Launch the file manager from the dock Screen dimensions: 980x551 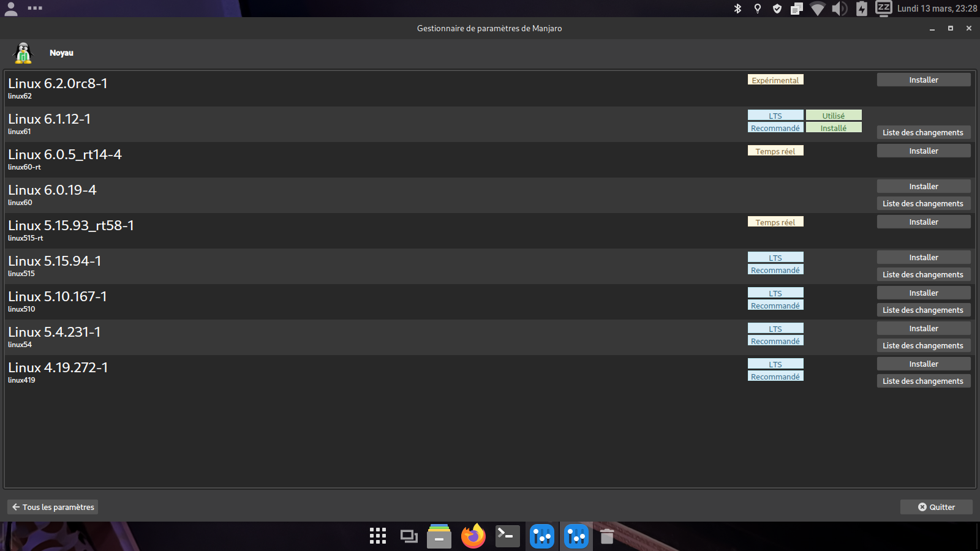(439, 536)
